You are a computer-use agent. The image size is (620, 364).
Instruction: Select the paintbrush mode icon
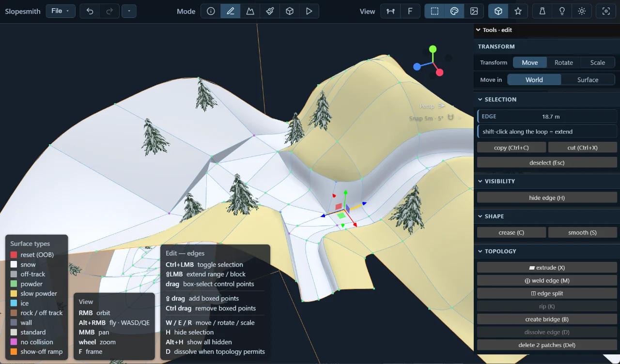(270, 11)
